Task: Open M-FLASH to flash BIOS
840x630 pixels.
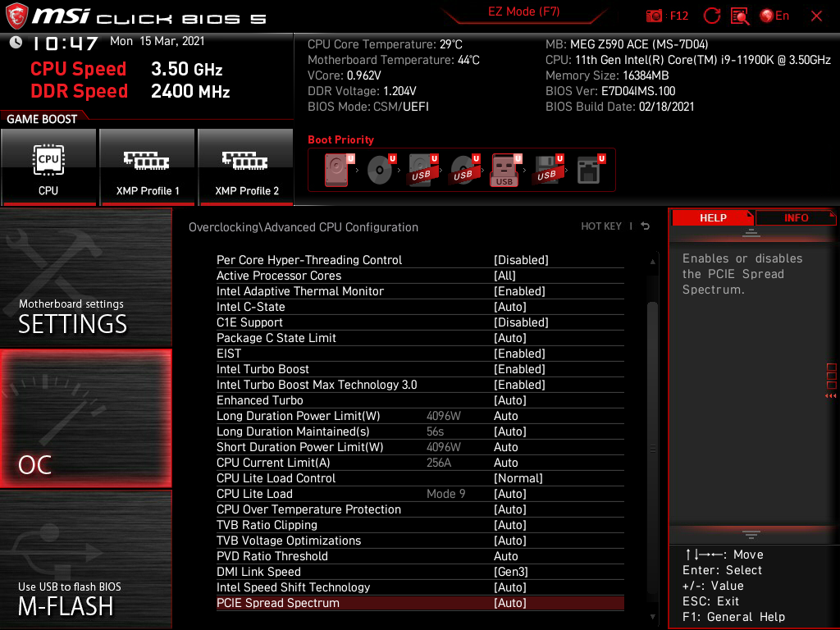Action: tap(85, 559)
